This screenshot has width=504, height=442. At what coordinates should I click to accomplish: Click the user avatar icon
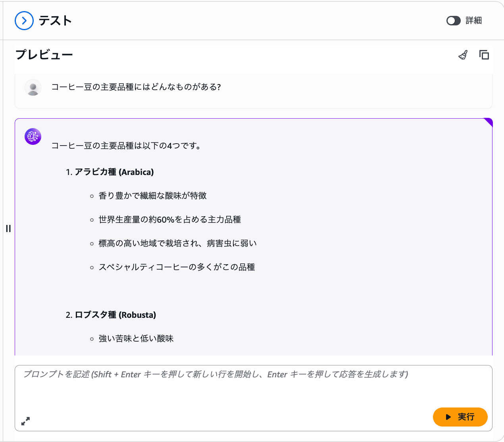coord(33,88)
